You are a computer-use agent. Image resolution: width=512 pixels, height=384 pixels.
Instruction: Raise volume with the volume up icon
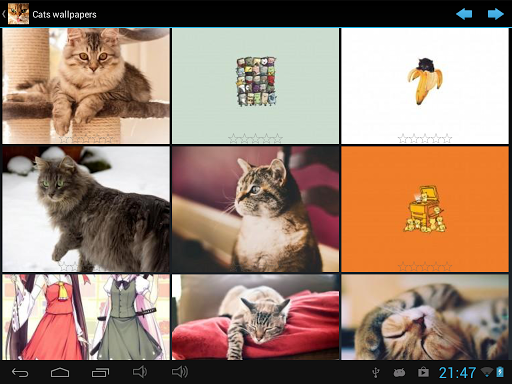tap(180, 372)
